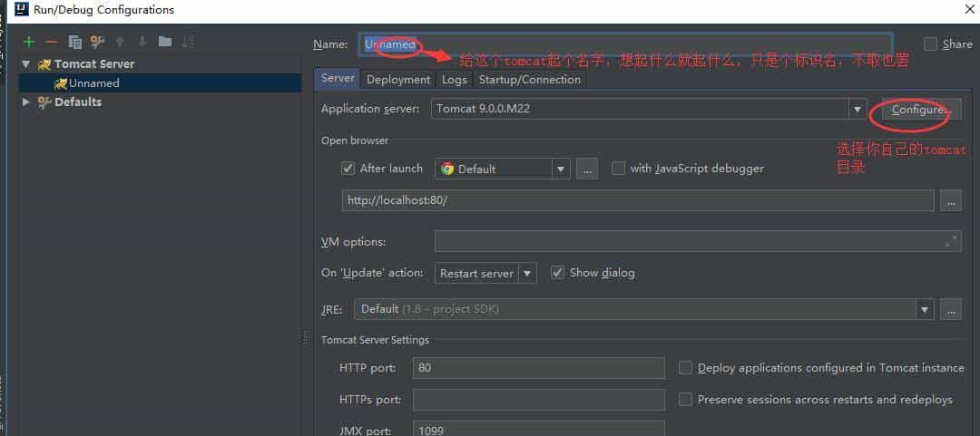Switch to the Deployment tab
This screenshot has height=436, width=980.
398,80
